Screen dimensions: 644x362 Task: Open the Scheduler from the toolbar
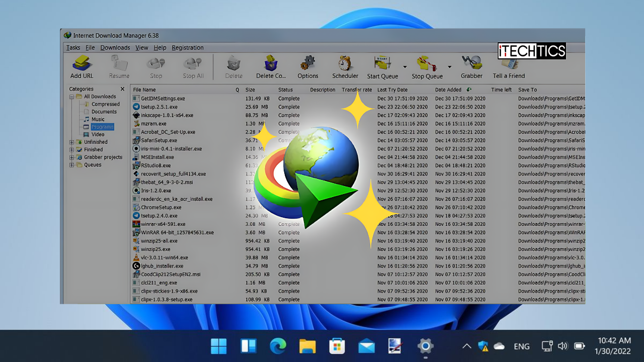345,63
